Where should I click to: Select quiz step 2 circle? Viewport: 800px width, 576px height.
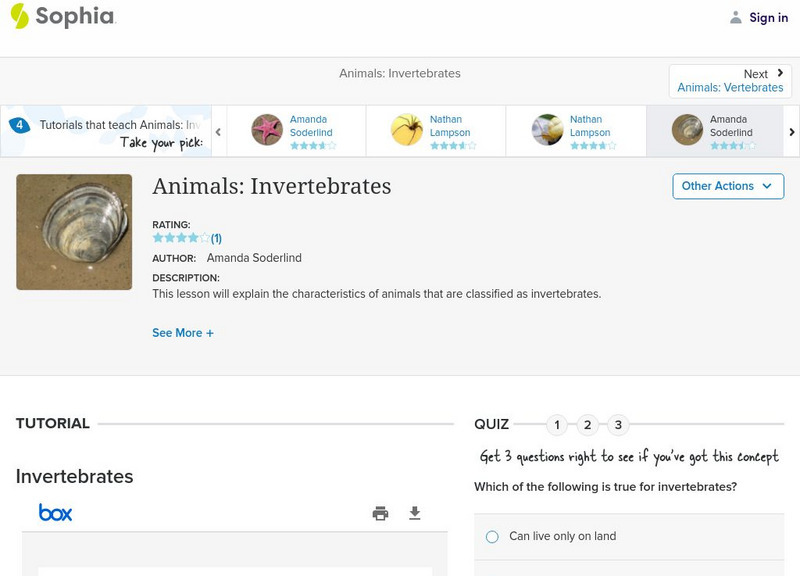pyautogui.click(x=588, y=424)
